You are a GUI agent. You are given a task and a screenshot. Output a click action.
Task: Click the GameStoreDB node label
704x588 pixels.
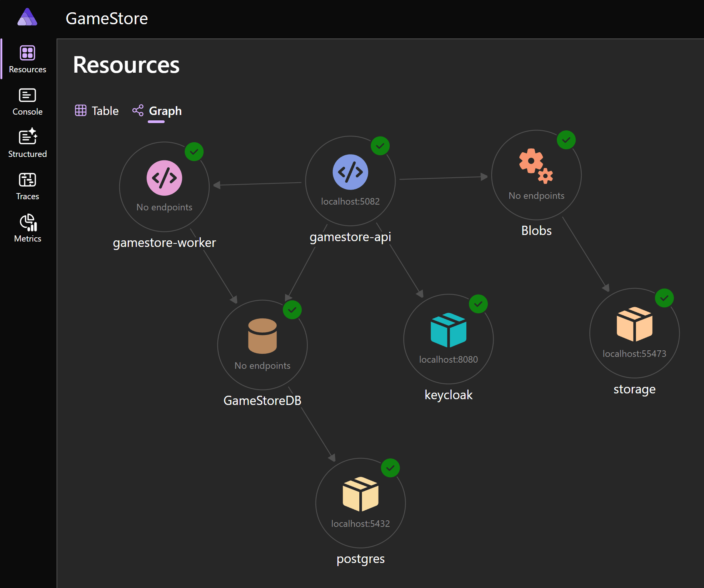[262, 401]
